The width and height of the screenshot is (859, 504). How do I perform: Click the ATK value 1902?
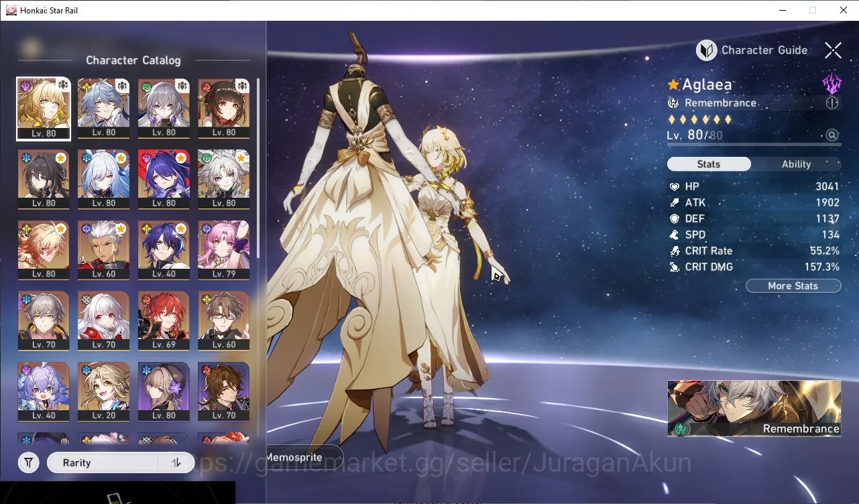coord(827,202)
